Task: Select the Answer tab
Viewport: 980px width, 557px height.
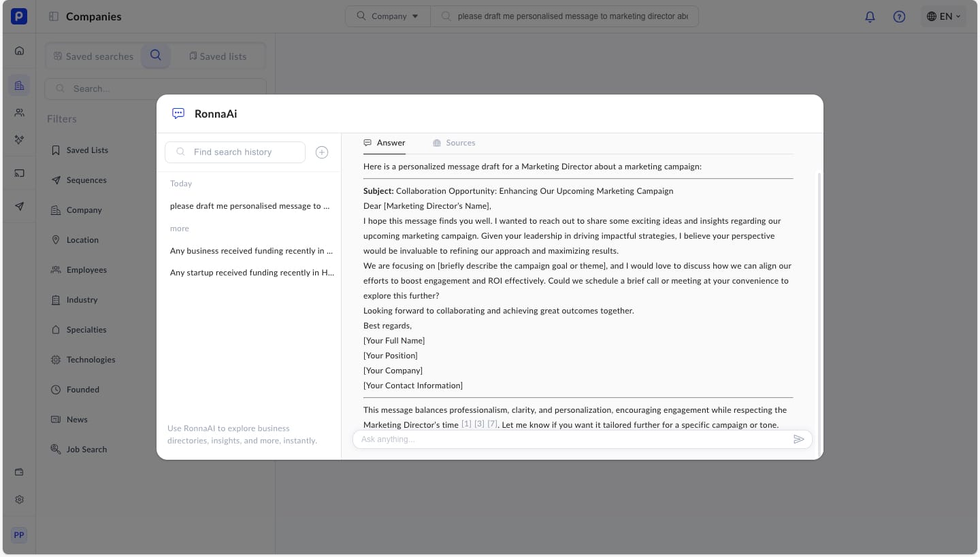Action: tap(385, 143)
